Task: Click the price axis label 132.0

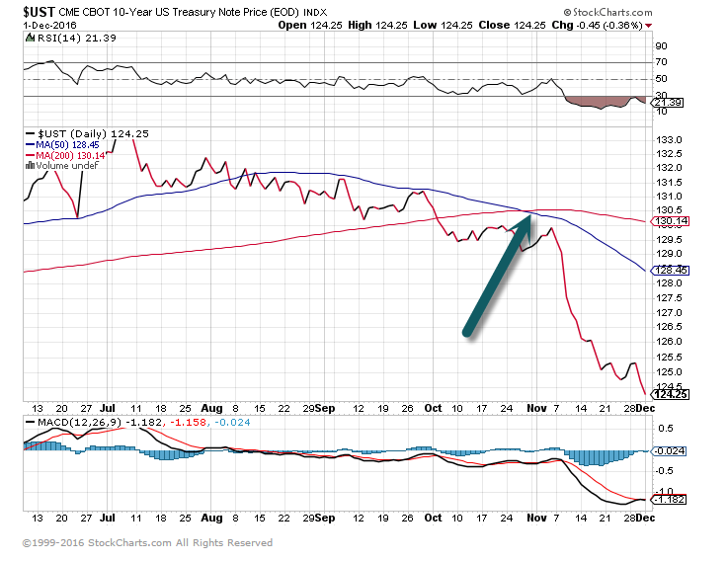Action: pyautogui.click(x=669, y=168)
